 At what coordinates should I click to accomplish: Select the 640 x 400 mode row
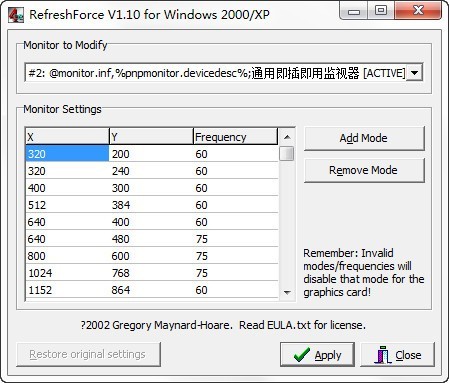pyautogui.click(x=152, y=222)
